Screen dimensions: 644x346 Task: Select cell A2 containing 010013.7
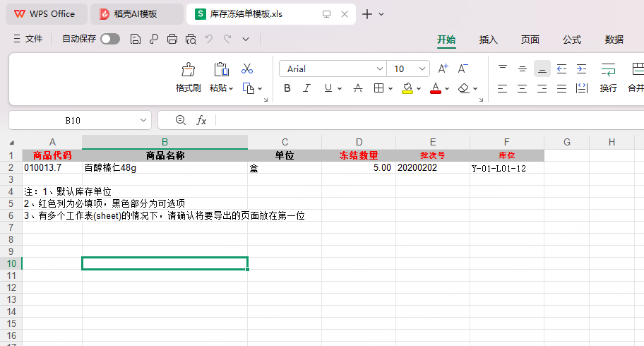click(x=52, y=167)
